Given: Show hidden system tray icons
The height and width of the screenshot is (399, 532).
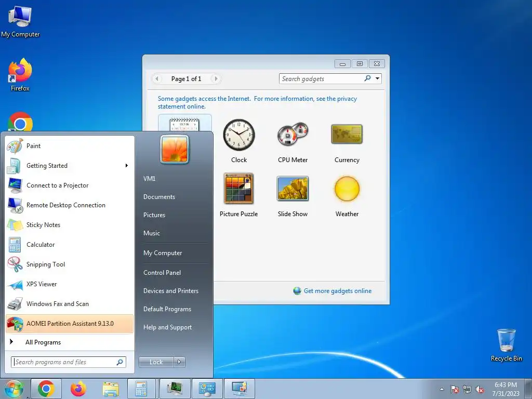Looking at the screenshot, I should pos(442,389).
